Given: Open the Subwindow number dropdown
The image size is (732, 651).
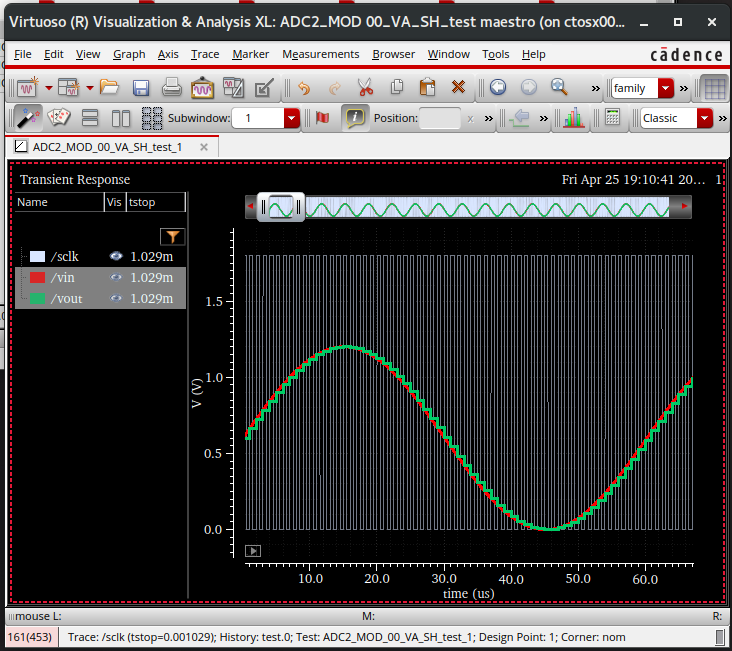Looking at the screenshot, I should tap(291, 118).
